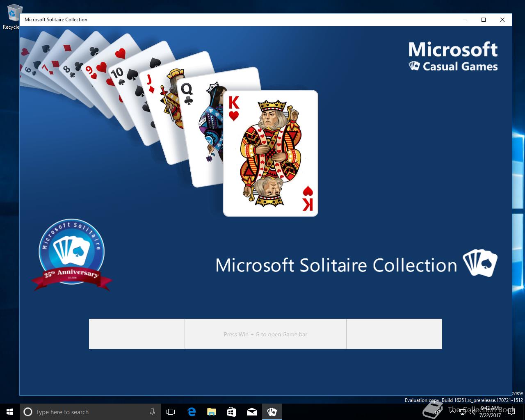
Task: Open the People icon in system tray
Action: (437, 412)
